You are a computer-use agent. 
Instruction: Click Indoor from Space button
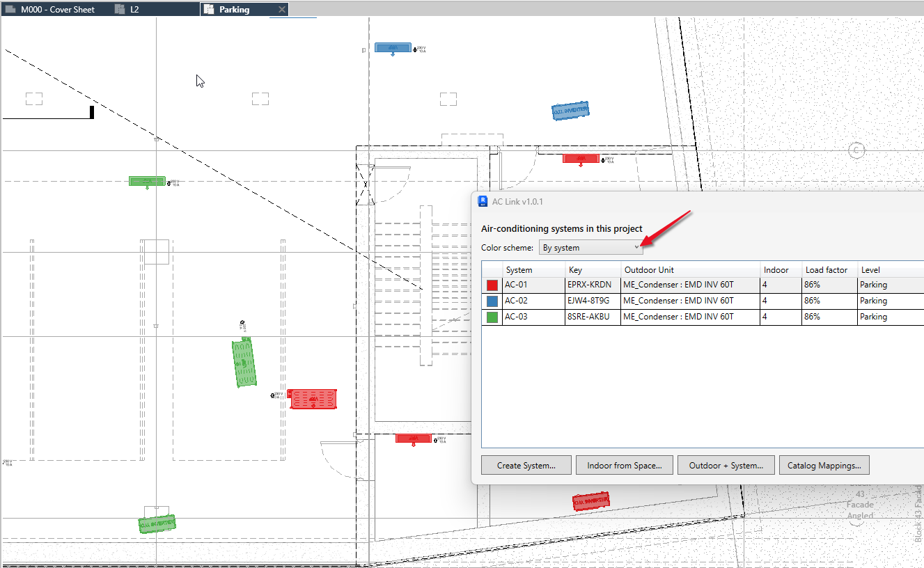(x=624, y=465)
